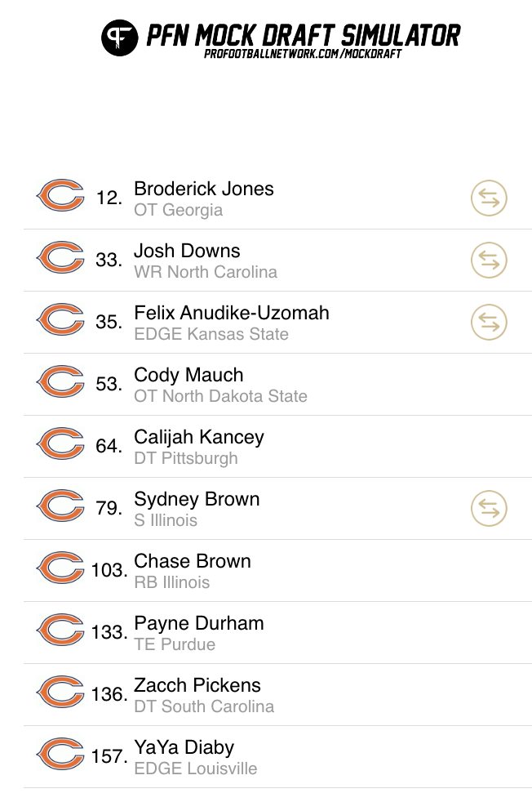Click Josh Downs WR North Carolina text
Viewport: 532px width, 802px height.
[x=206, y=261]
